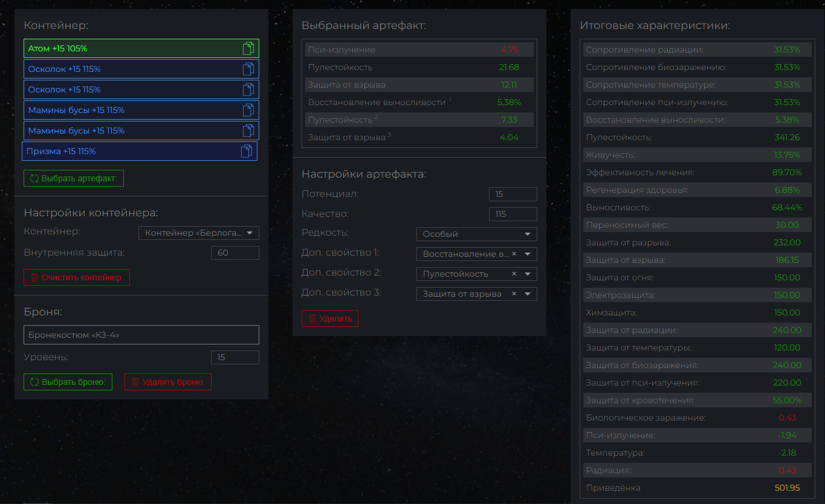Focus the armor Уровень field

coord(235,358)
